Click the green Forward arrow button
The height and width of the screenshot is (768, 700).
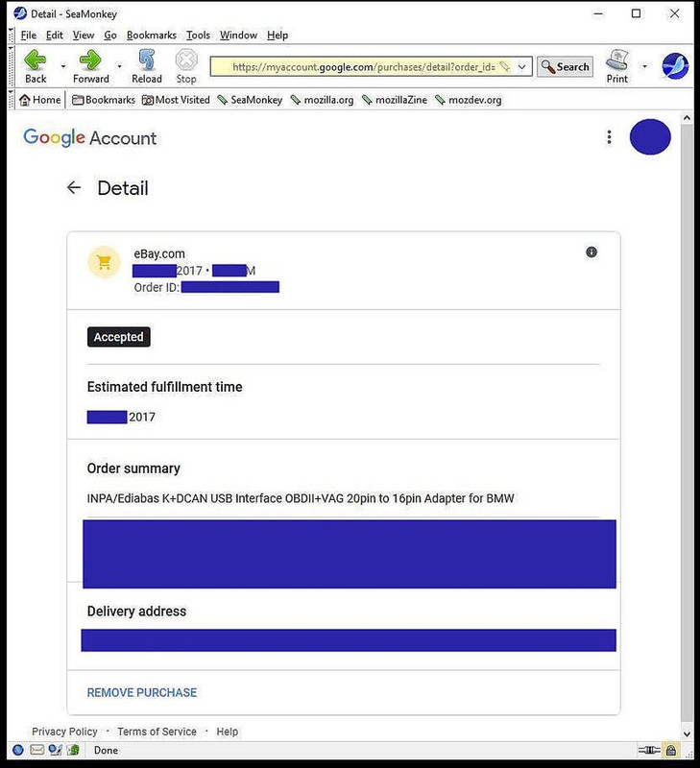point(90,66)
